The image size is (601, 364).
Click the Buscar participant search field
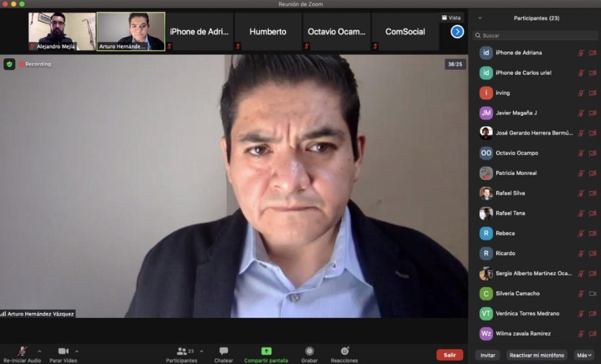tap(537, 36)
